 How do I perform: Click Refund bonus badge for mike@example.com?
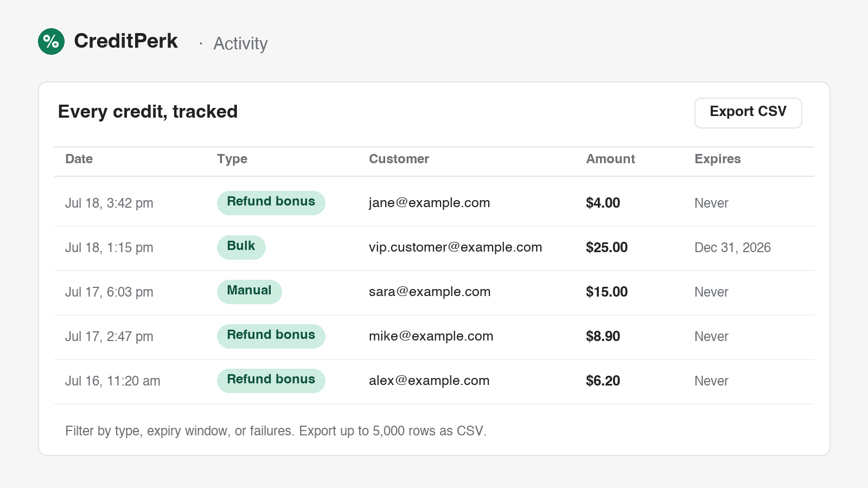(271, 336)
